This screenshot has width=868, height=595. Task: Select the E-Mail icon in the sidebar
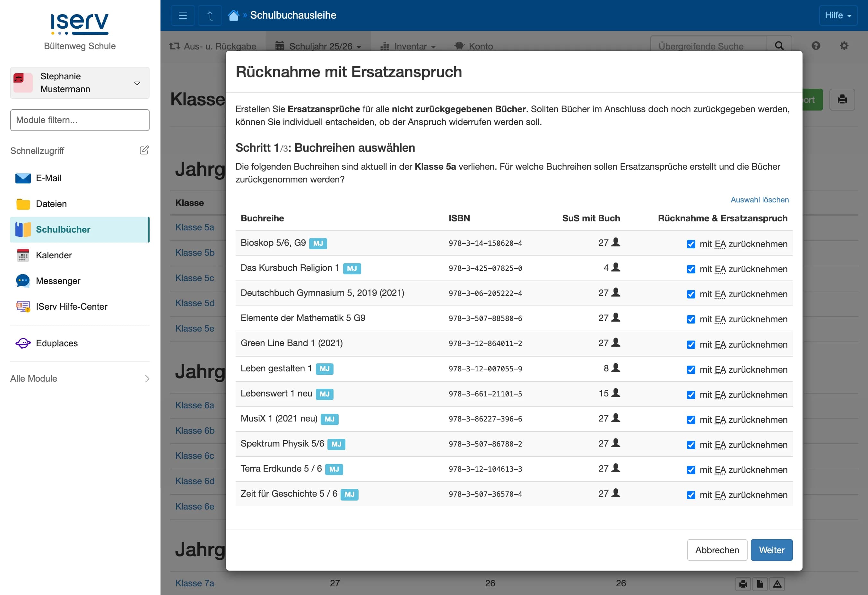[22, 178]
